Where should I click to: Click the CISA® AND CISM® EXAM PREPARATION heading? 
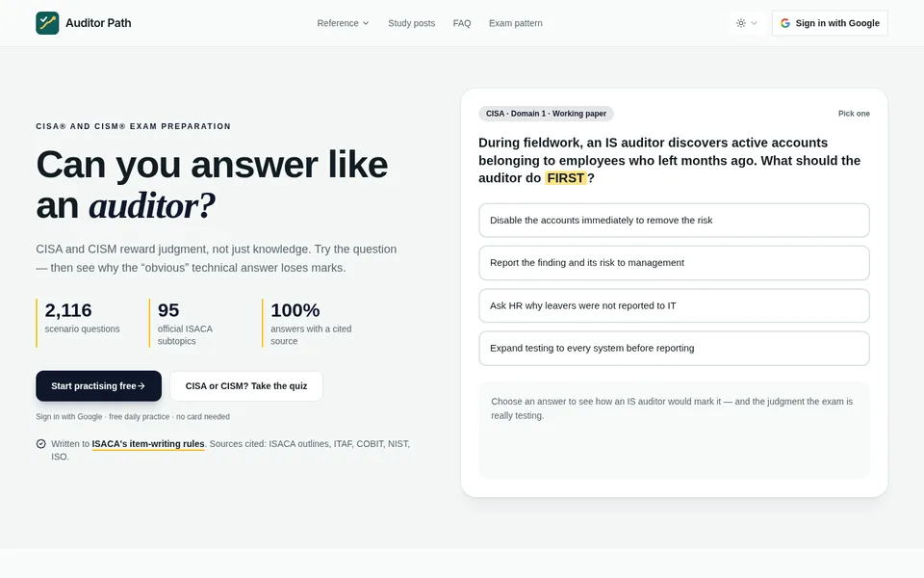coord(133,126)
